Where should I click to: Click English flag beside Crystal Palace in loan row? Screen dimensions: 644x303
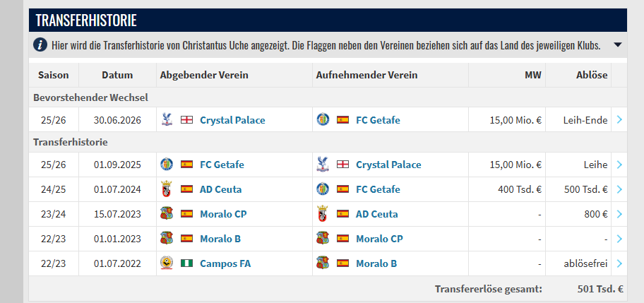pyautogui.click(x=343, y=165)
